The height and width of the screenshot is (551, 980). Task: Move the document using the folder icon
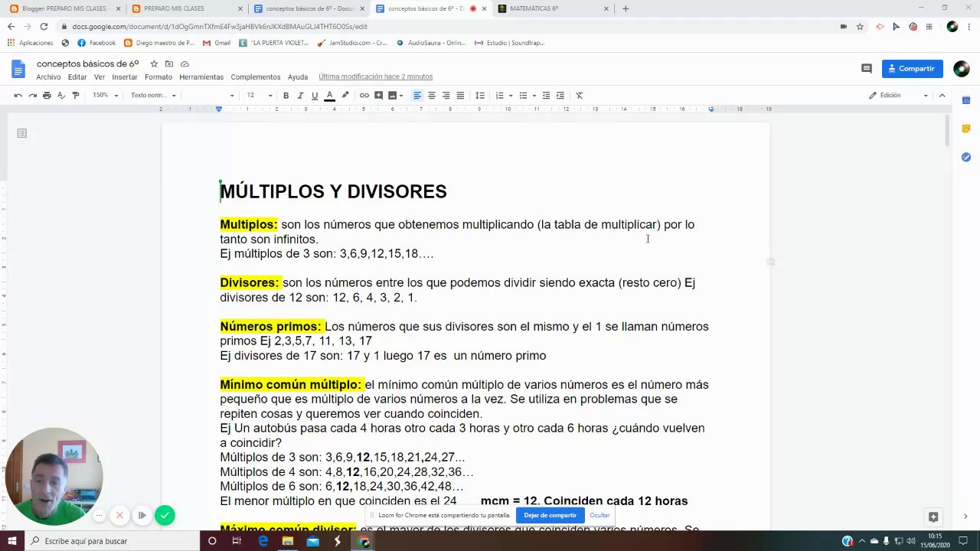pos(169,64)
